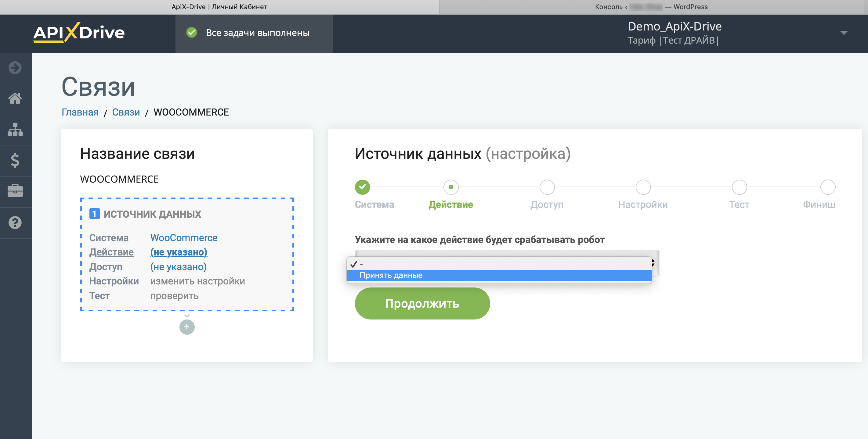Click the action select stepper arrows
868x439 pixels.
pyautogui.click(x=653, y=262)
